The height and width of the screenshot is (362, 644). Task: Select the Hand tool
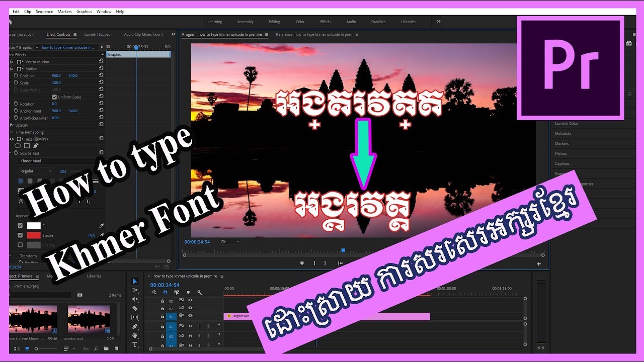tap(135, 335)
